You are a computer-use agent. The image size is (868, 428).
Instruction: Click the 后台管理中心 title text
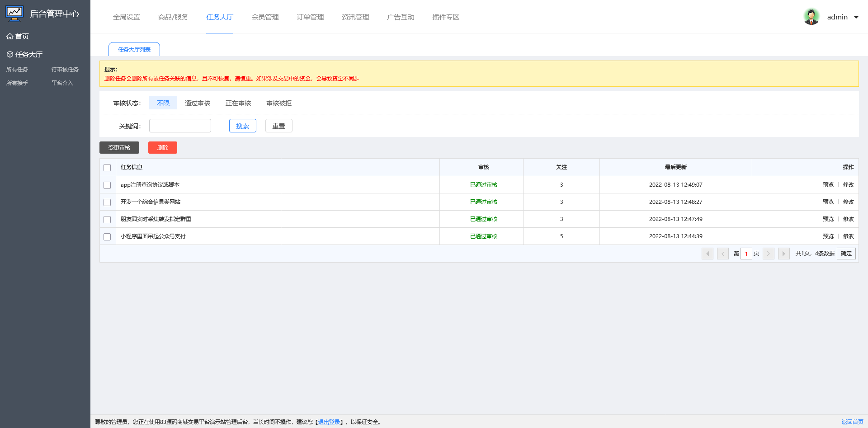[55, 14]
